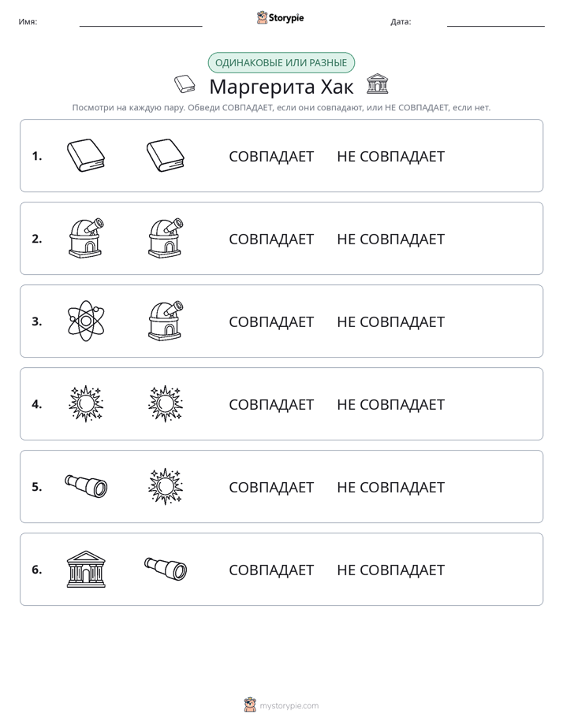Select СОВПАДАЕТ for row 2
563x728 pixels.
pos(271,239)
